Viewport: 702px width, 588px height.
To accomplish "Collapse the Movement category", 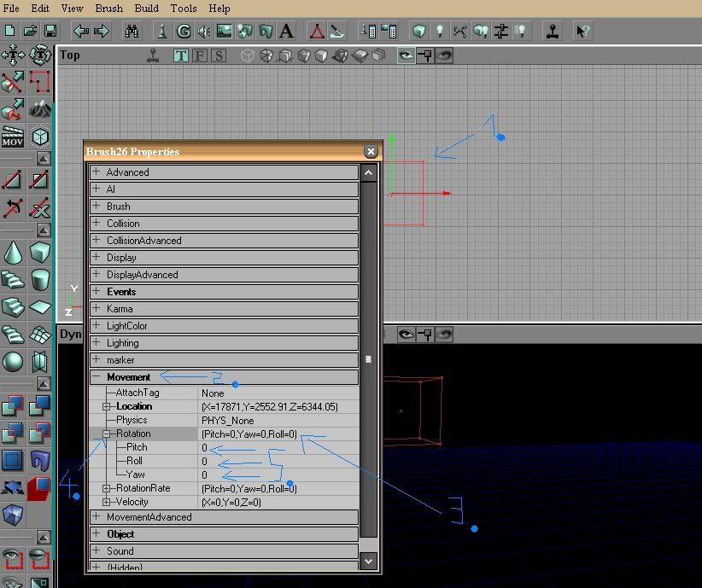I will pyautogui.click(x=96, y=377).
